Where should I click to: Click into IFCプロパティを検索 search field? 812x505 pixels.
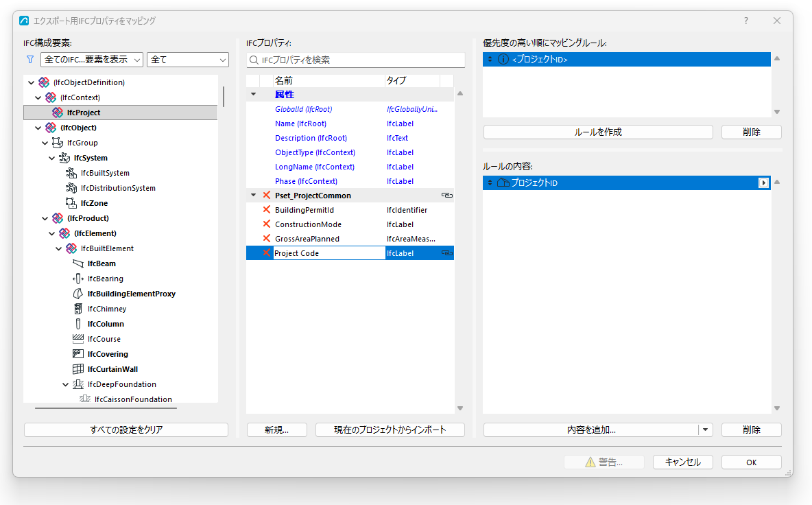(356, 60)
